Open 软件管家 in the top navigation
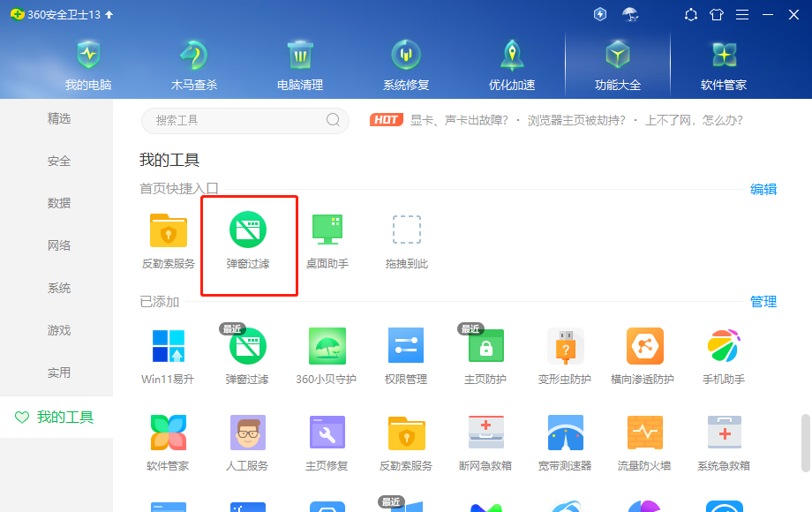Viewport: 812px width, 512px height. point(724,65)
